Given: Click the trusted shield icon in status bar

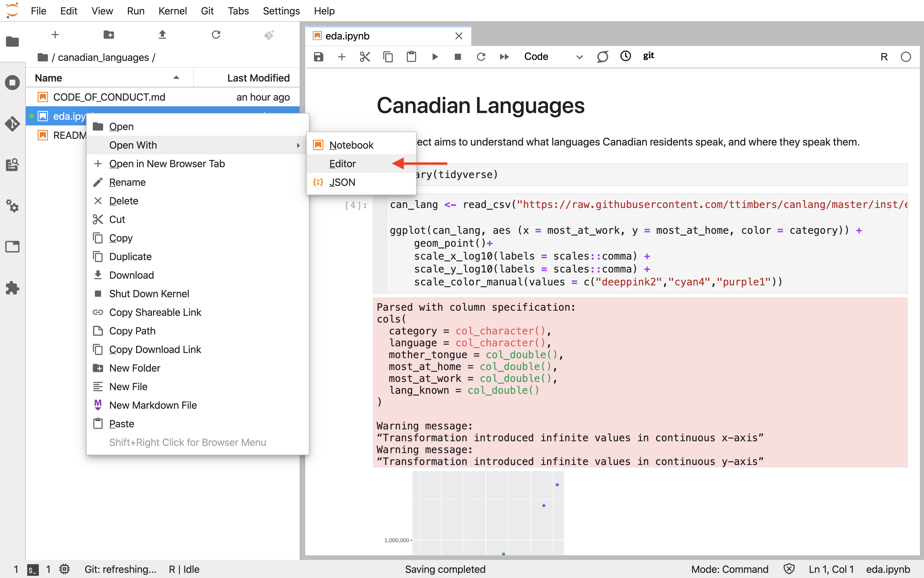Looking at the screenshot, I should (789, 569).
